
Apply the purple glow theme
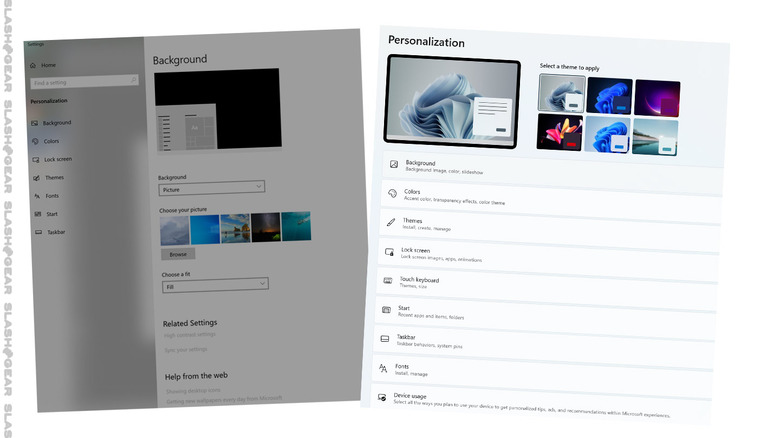[x=657, y=98]
